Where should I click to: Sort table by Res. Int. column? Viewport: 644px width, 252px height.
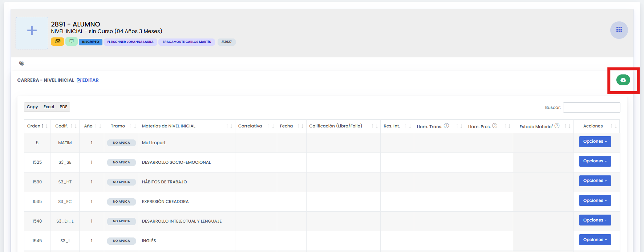pyautogui.click(x=397, y=126)
